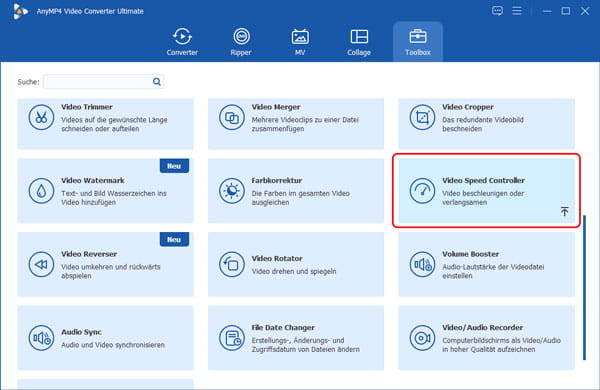
Task: Minimize the AnyMP4 window
Action: pyautogui.click(x=547, y=11)
